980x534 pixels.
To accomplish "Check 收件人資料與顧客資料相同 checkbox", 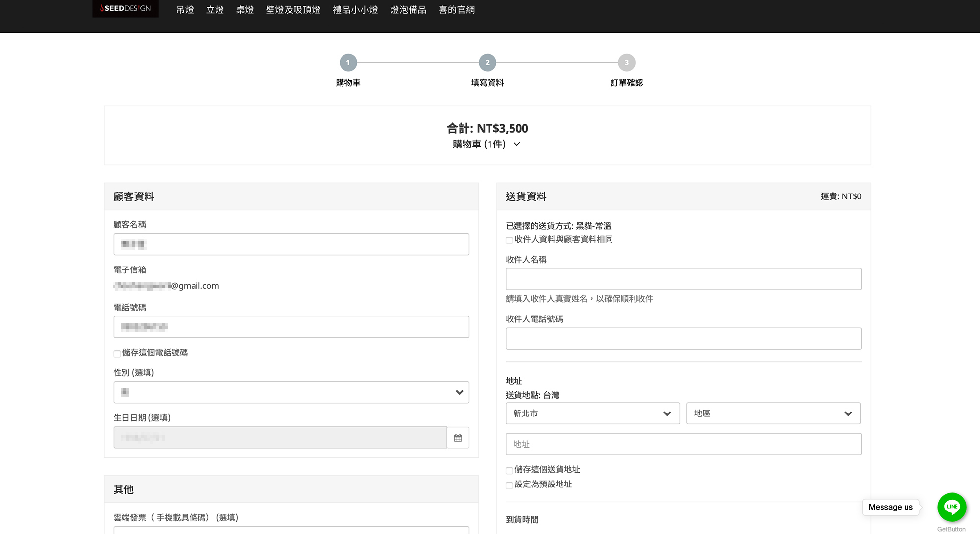I will tap(509, 240).
